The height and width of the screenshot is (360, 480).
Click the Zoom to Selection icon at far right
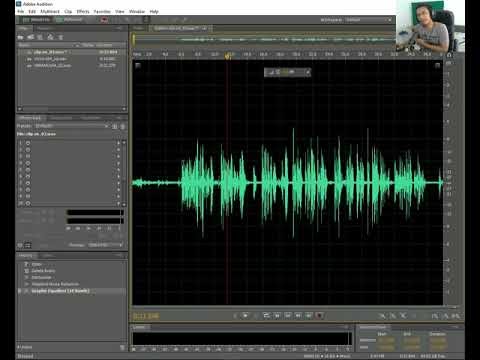(456, 316)
